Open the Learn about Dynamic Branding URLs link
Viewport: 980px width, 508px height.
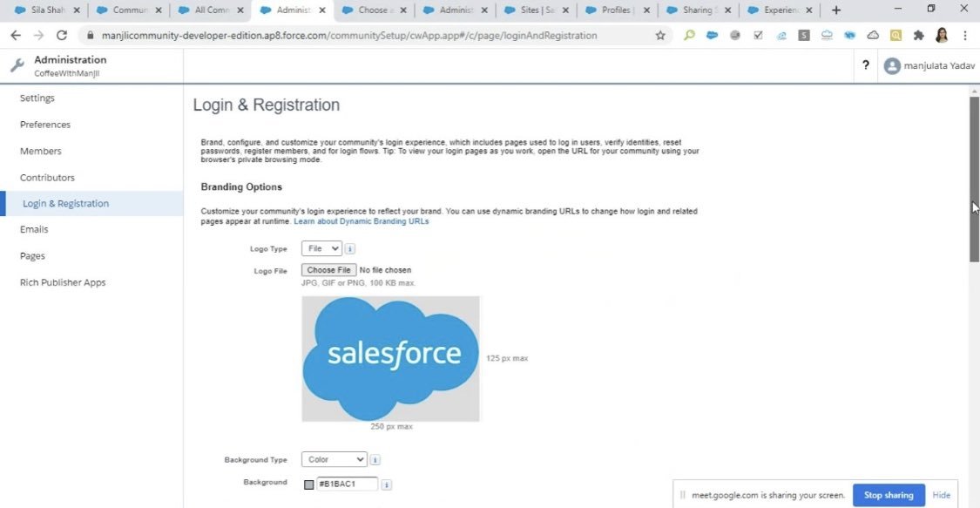coord(359,221)
